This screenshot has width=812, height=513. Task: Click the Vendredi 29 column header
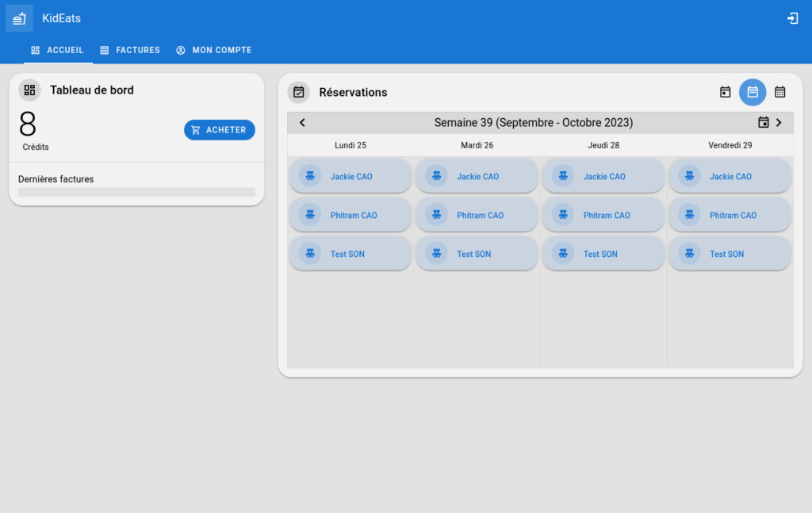coord(730,145)
